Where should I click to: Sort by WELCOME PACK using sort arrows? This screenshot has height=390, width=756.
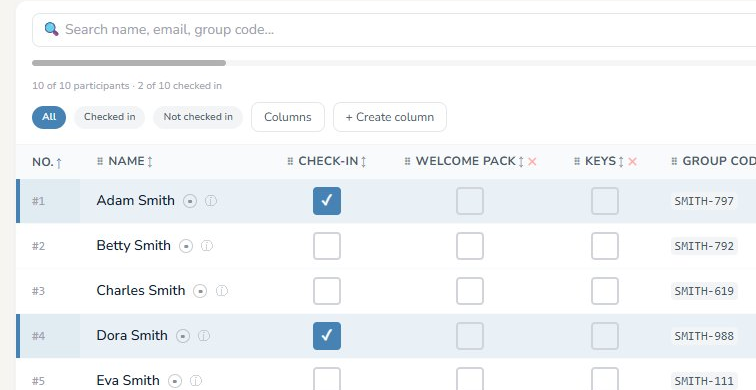click(521, 161)
